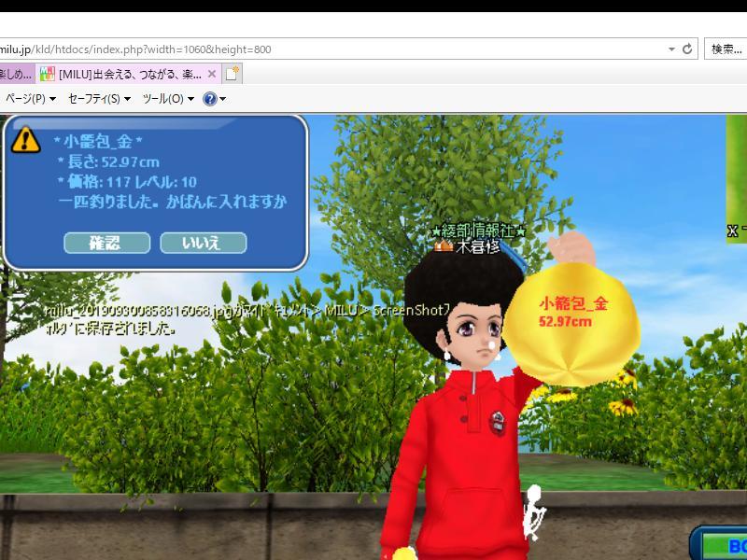Click the golden 小籠包_金 catch item
The width and height of the screenshot is (747, 560).
coord(571,323)
